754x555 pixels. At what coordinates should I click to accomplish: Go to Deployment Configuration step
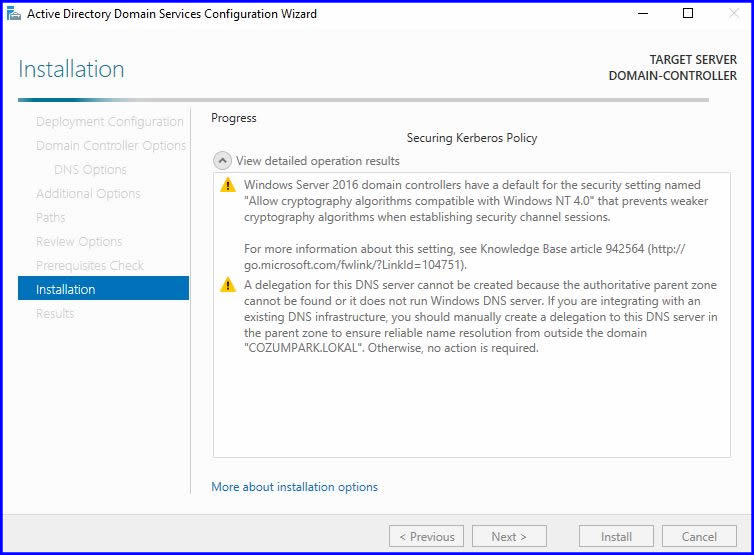click(109, 122)
